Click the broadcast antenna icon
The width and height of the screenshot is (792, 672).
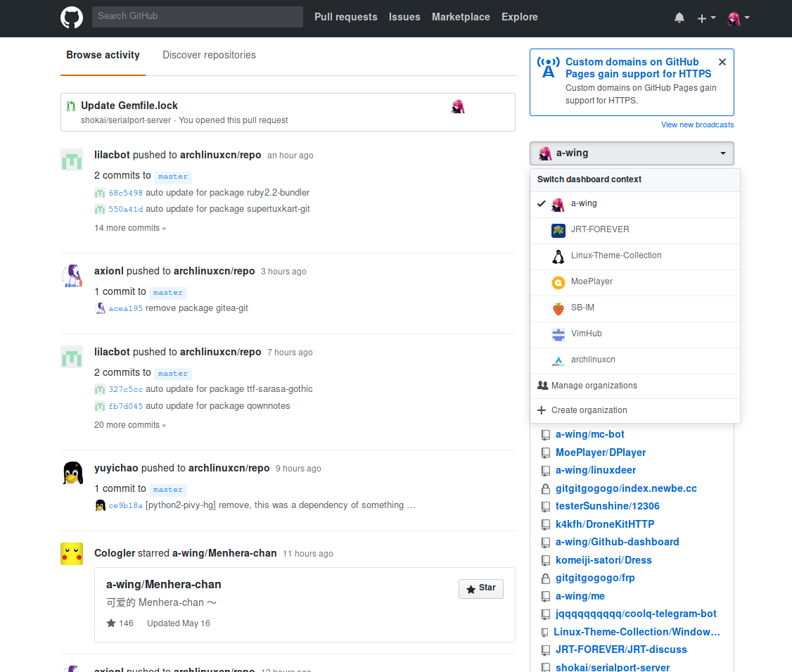[x=548, y=68]
